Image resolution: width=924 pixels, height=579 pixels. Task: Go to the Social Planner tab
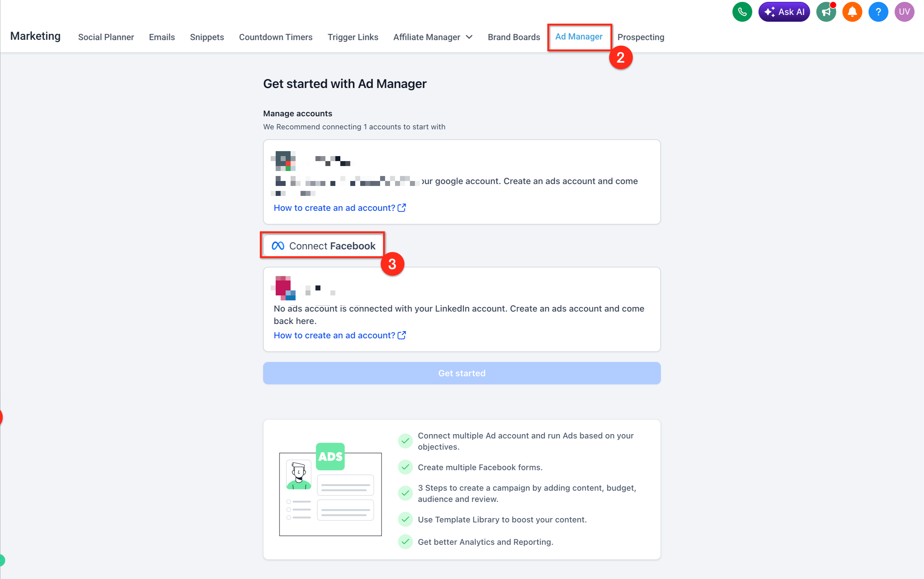click(106, 37)
